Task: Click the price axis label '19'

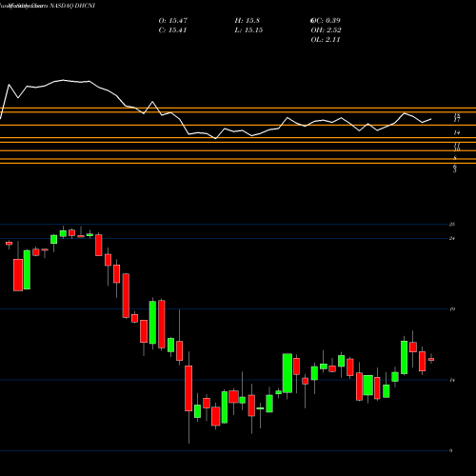Action: pos(452,308)
